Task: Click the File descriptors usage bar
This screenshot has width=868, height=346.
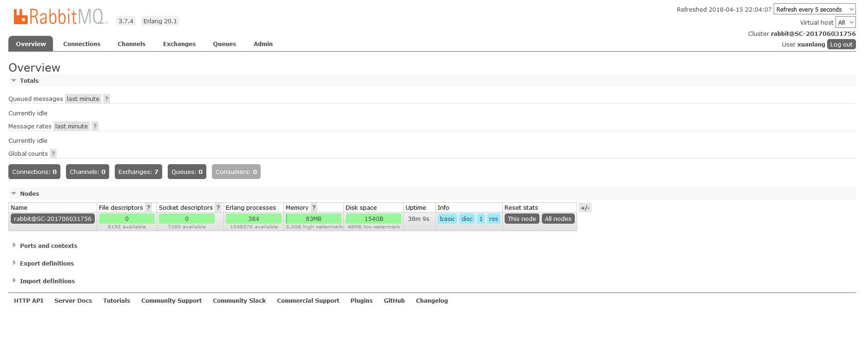Action: (x=127, y=219)
